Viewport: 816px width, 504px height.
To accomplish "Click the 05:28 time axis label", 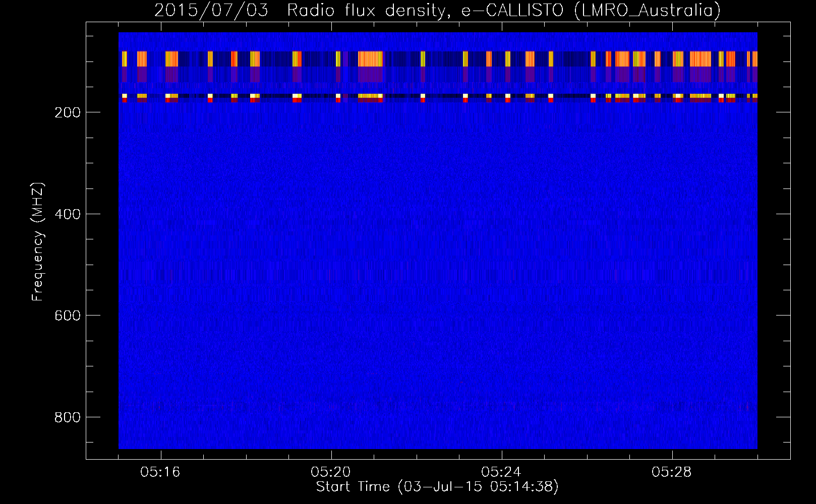I will pyautogui.click(x=672, y=472).
